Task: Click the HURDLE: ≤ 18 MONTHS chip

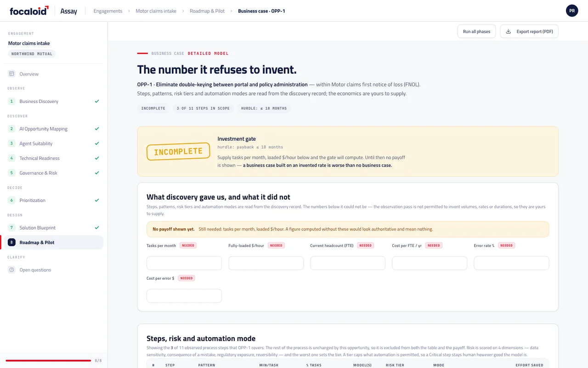Action: point(264,109)
